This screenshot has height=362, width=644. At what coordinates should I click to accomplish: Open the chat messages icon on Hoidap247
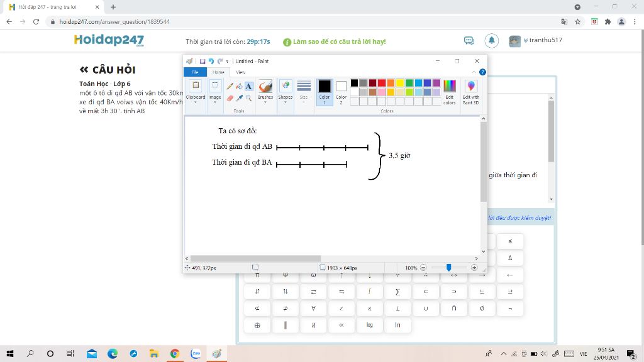click(469, 40)
